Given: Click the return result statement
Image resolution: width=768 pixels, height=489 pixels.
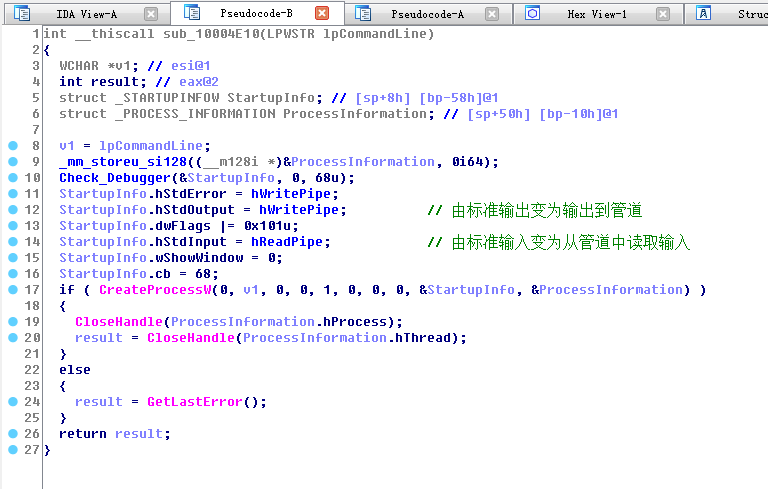Looking at the screenshot, I should point(115,434).
